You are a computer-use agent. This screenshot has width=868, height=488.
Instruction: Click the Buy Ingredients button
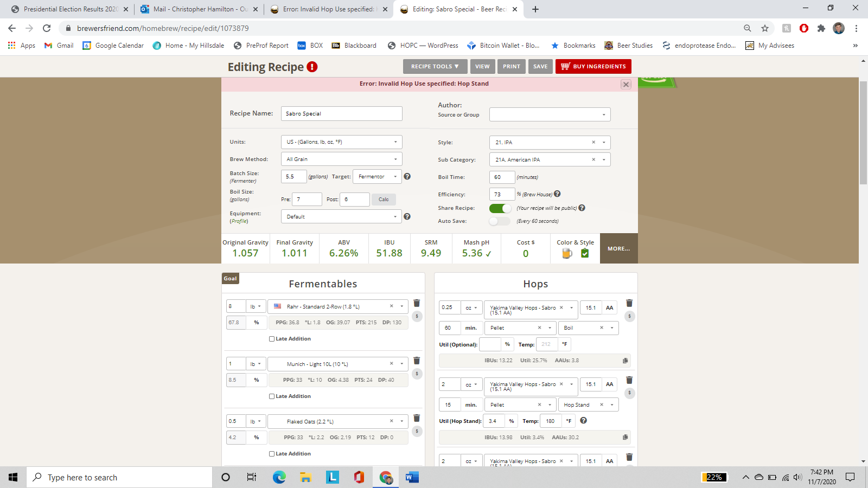[x=593, y=67]
